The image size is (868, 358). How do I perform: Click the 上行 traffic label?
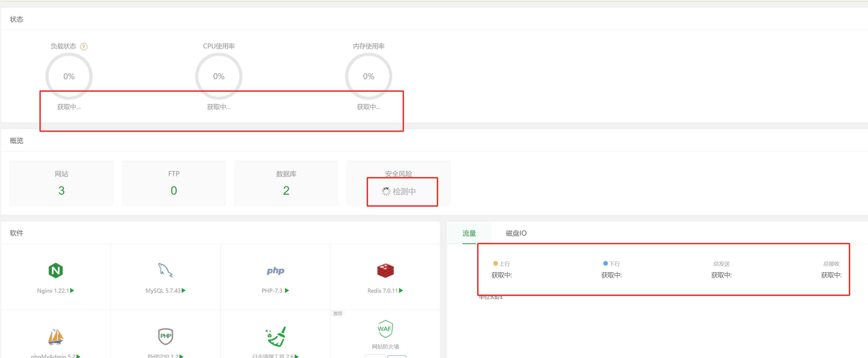[x=505, y=264]
